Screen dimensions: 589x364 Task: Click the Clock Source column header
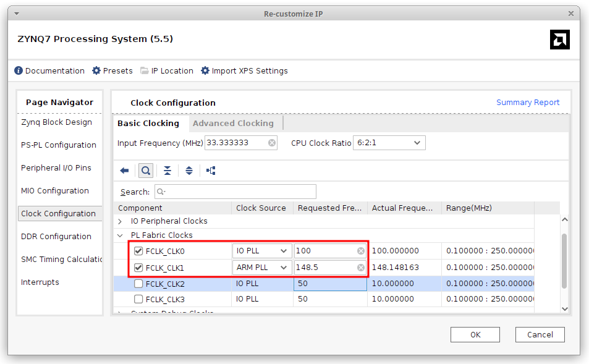[262, 208]
